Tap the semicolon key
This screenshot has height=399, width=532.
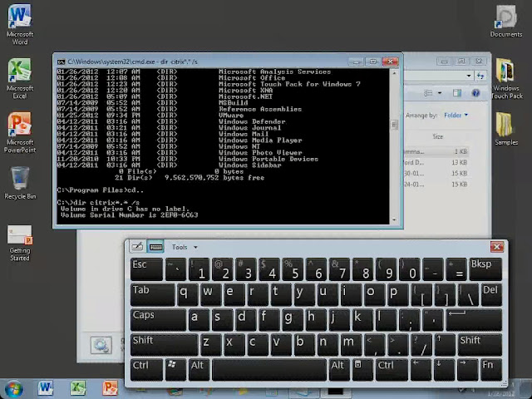tap(409, 319)
